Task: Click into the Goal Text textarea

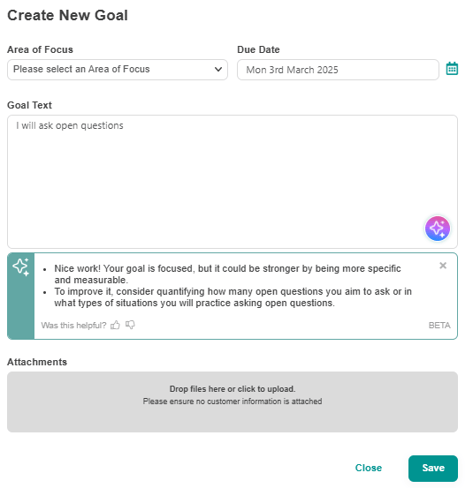Action: tap(232, 182)
